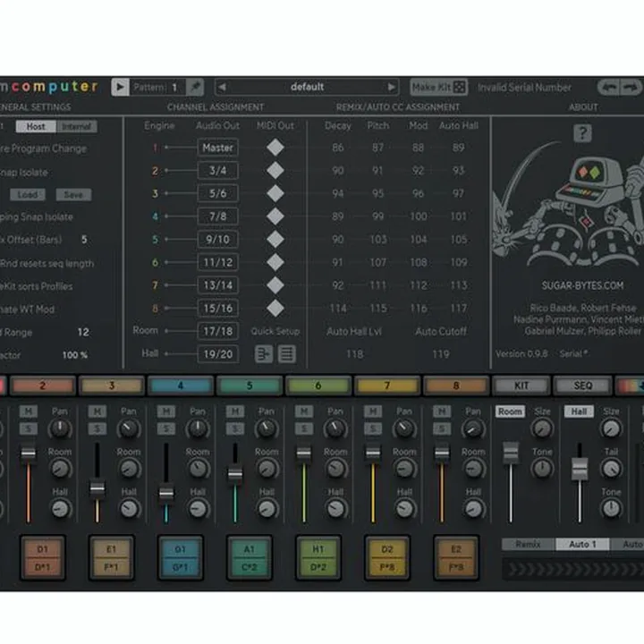Solo the channel above the D1 pad

point(29,428)
